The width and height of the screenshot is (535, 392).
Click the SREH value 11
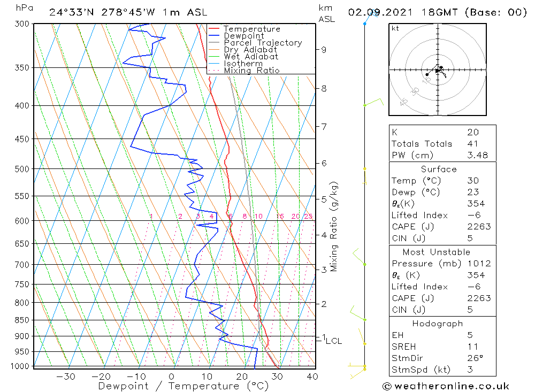472,347
